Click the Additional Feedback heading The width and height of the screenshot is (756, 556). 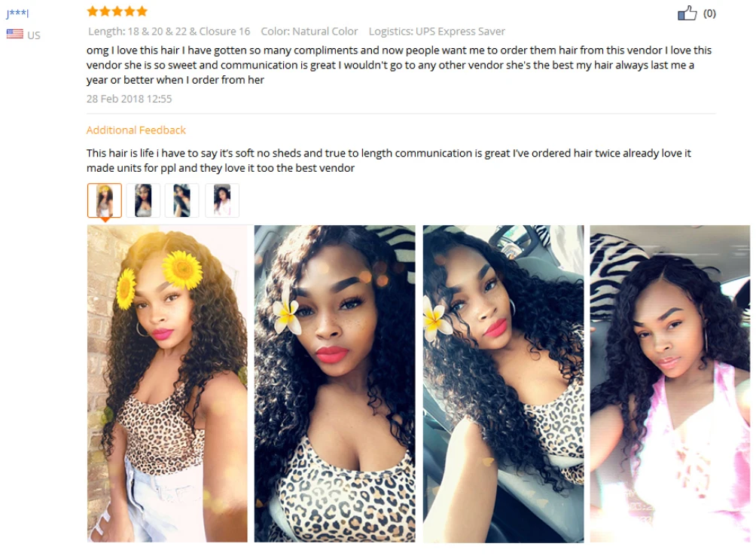pyautogui.click(x=136, y=130)
